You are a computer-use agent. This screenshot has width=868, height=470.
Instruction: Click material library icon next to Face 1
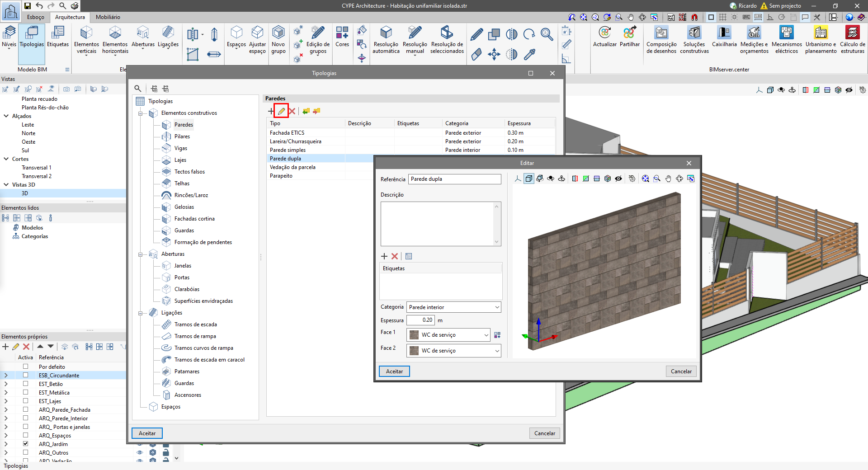click(497, 335)
